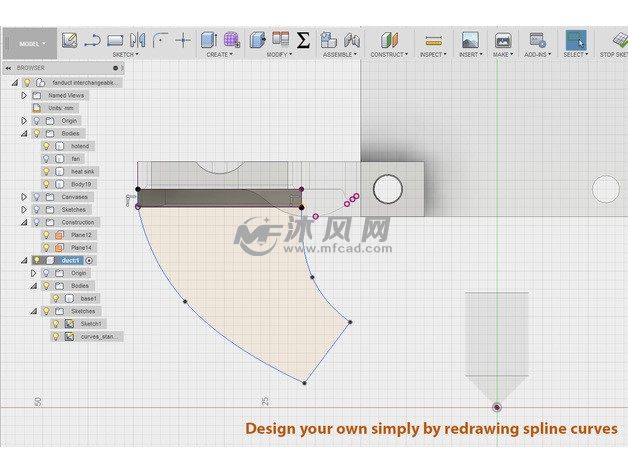Screen dimensions: 628x472
Task: Click the Sigma parameters icon
Action: click(303, 40)
